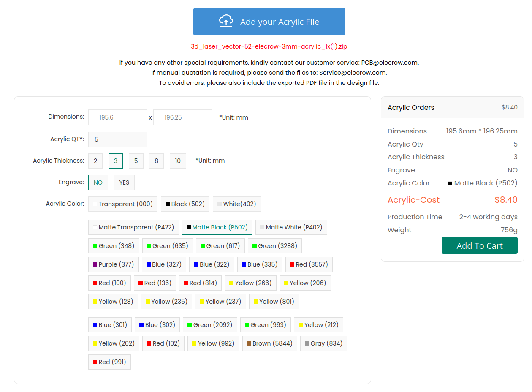Screen dimensions: 532x392
Task: Pick Matte White (P402) color
Action: tap(291, 227)
